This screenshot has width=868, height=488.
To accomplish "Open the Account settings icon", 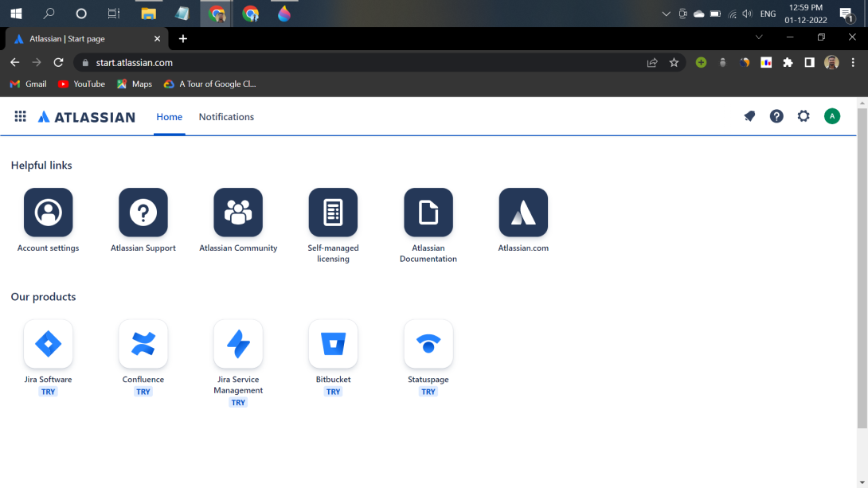I will click(x=48, y=212).
